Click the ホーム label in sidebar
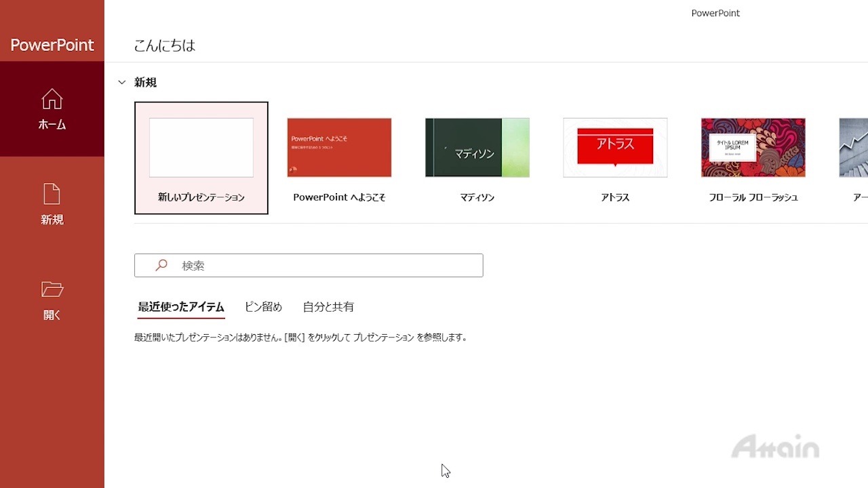The height and width of the screenshot is (488, 868). 52,125
